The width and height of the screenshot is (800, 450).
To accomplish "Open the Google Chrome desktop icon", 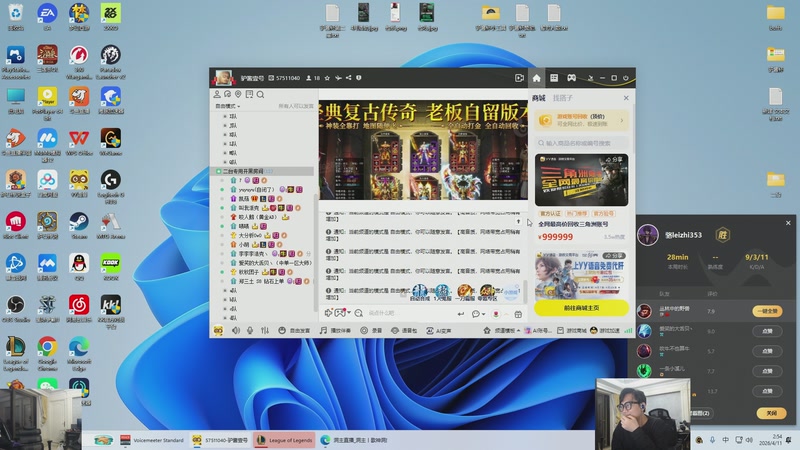I will pyautogui.click(x=47, y=354).
